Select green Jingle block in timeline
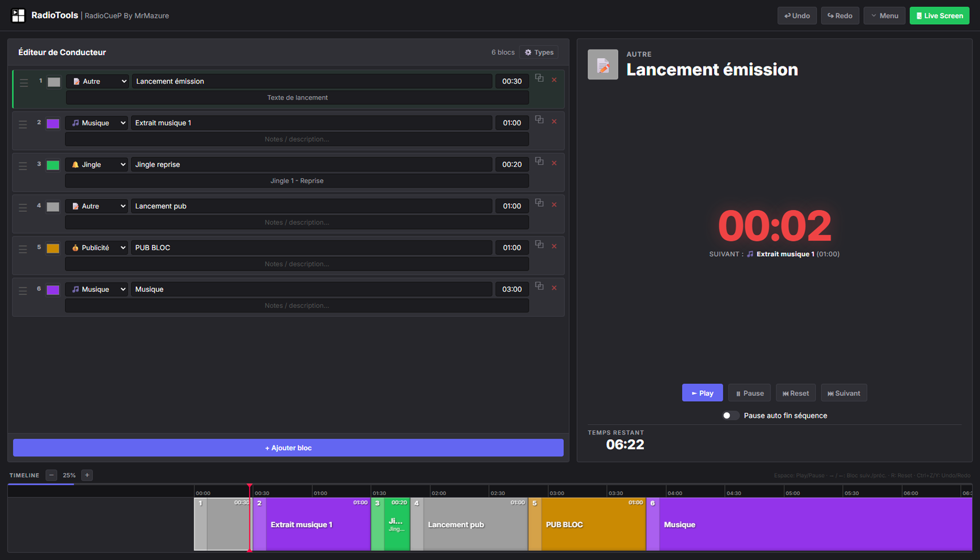980x560 pixels. (x=391, y=524)
